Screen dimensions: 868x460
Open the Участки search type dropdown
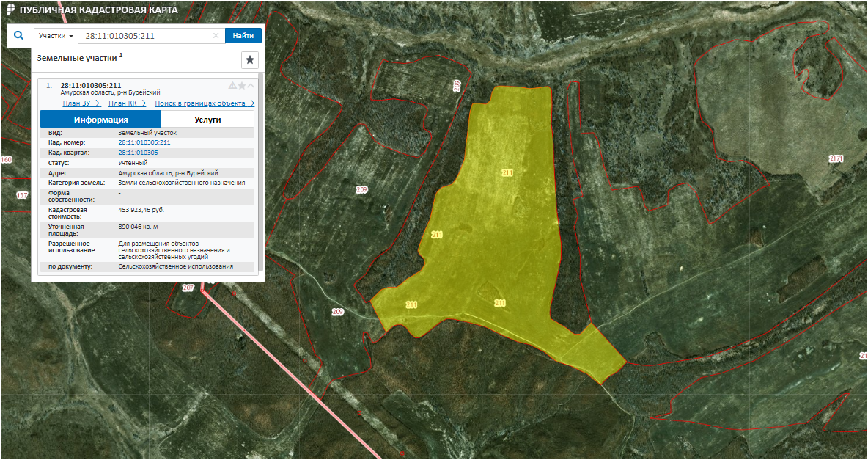pos(56,36)
